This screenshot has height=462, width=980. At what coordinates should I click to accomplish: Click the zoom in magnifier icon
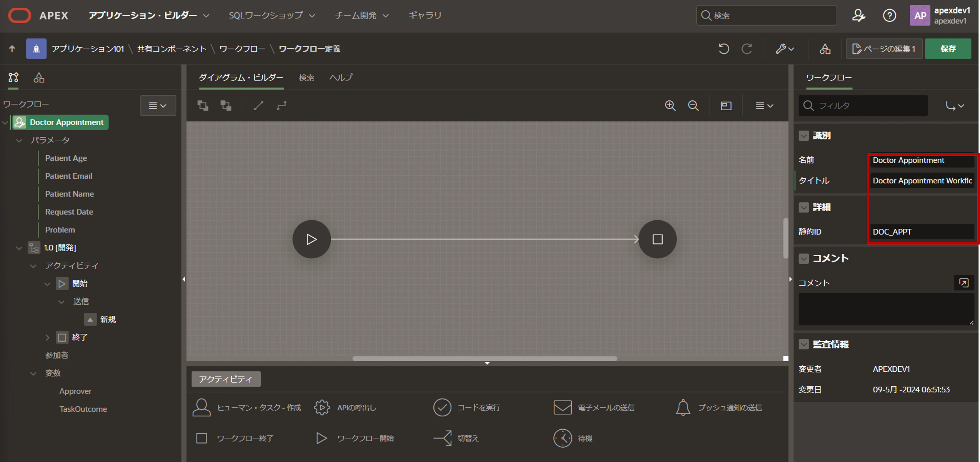(x=670, y=105)
